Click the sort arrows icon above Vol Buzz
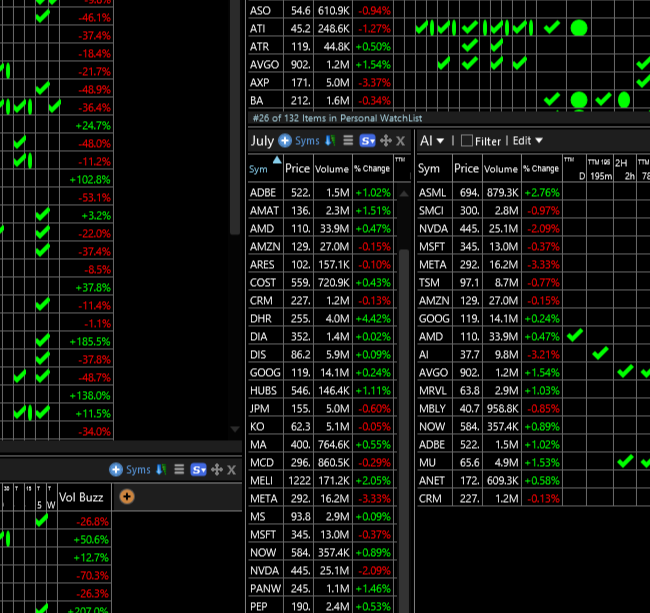This screenshot has height=613, width=650. [x=161, y=470]
